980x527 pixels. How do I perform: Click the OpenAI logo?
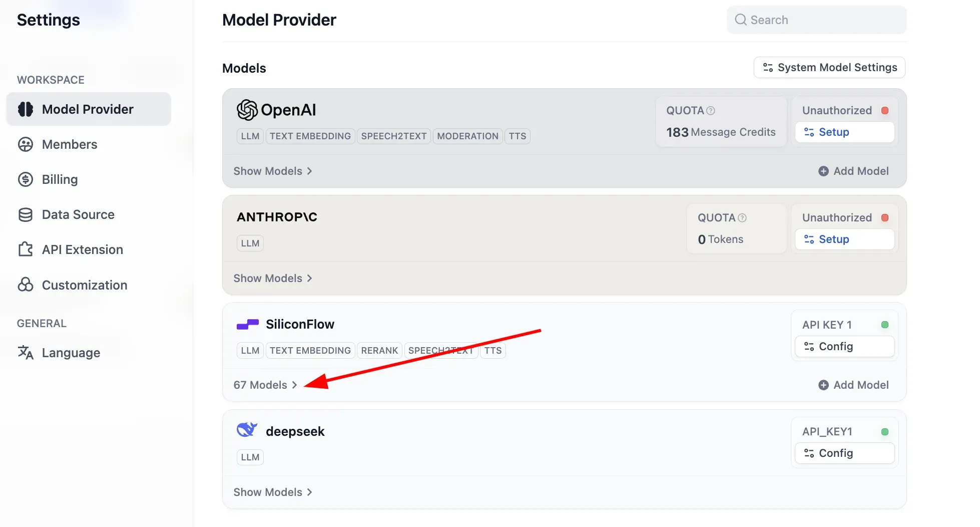(276, 110)
